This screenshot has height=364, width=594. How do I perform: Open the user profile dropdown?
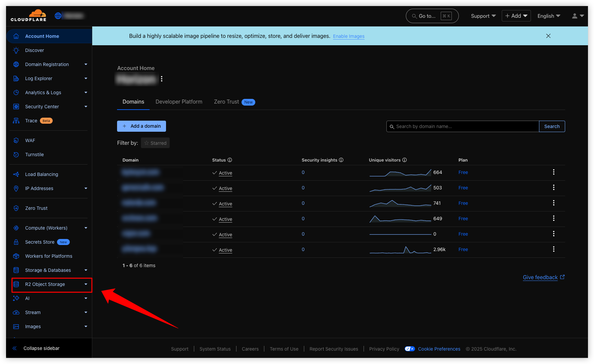point(578,16)
